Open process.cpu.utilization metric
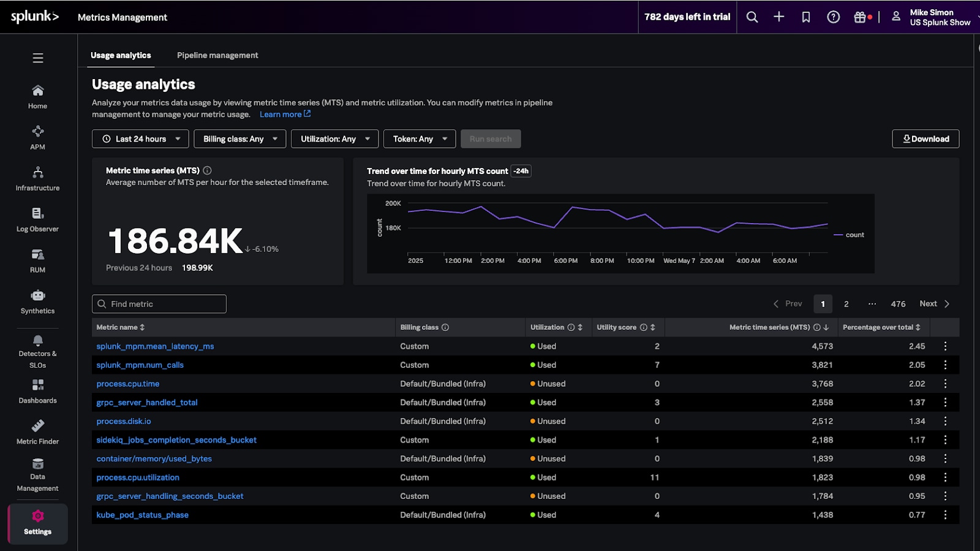This screenshot has width=980, height=551. tap(138, 477)
